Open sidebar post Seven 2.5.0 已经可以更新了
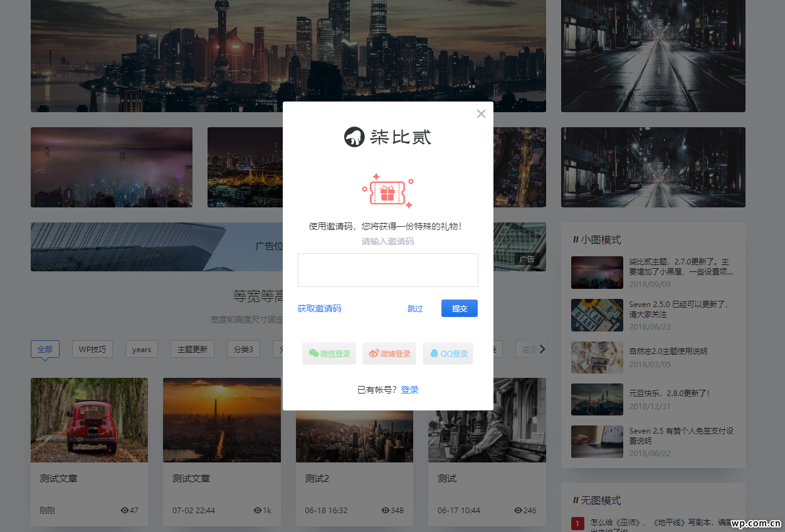Image resolution: width=785 pixels, height=532 pixels. pos(679,310)
